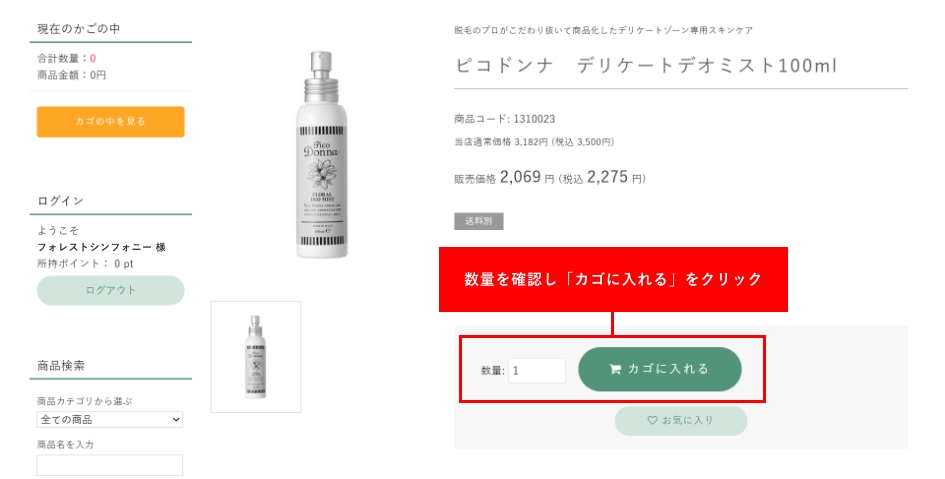Viewport: 945px width, 479px height.
Task: Click the 送料別 shipping label badge
Action: tap(479, 221)
